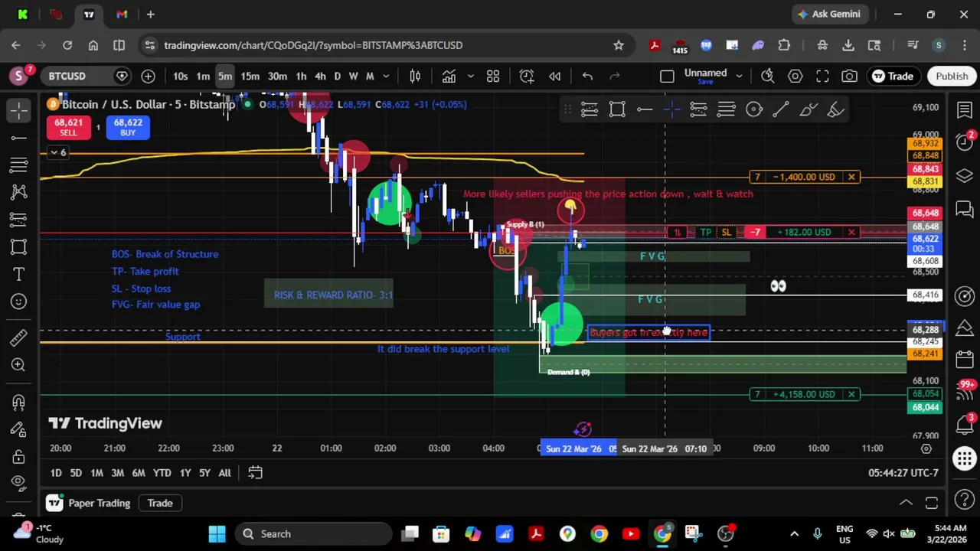This screenshot has height=551, width=980.
Task: Add a symbol to compare
Action: click(x=148, y=76)
